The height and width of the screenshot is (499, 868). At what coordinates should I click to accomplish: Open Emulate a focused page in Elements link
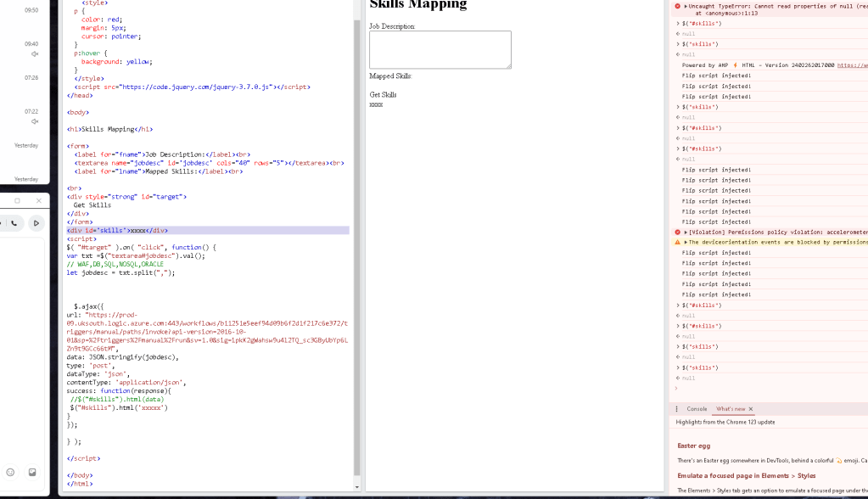click(746, 476)
